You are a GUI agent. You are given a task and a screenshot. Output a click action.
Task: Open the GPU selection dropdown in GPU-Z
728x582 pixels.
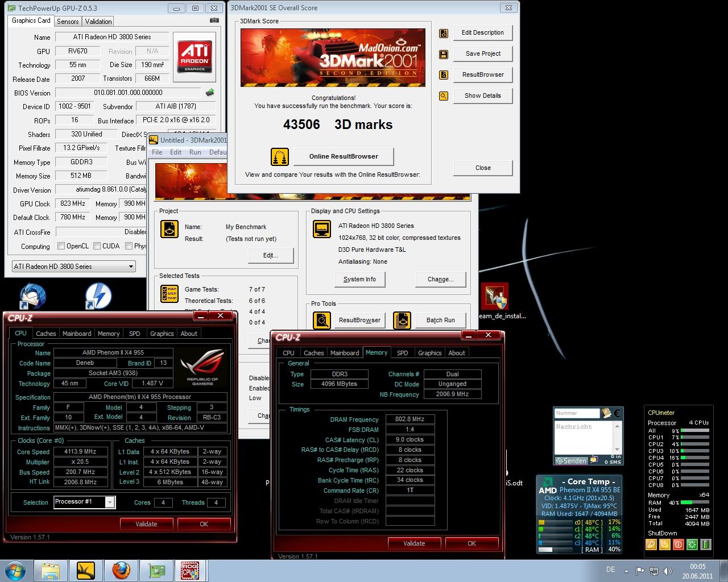point(73,267)
